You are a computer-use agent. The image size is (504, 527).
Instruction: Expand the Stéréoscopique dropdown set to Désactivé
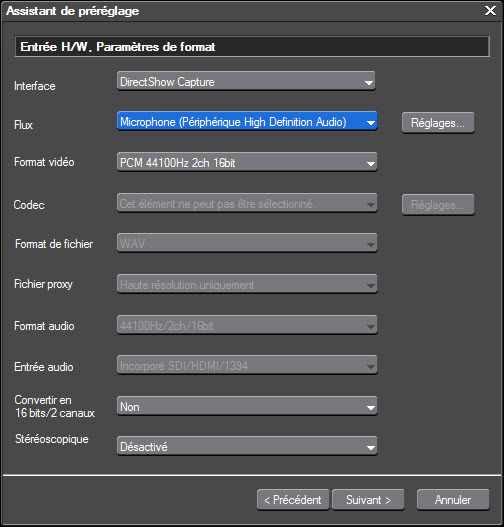click(247, 446)
